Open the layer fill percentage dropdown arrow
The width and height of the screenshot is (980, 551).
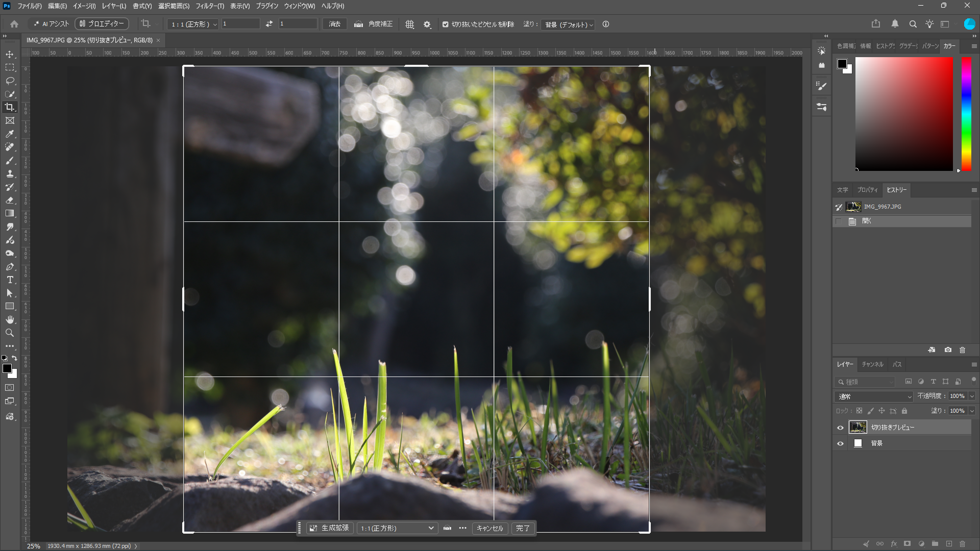972,411
